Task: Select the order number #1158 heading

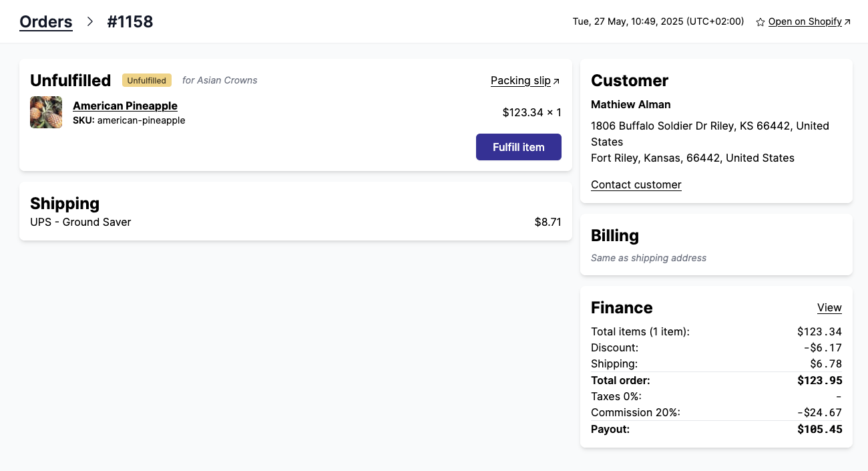Action: pyautogui.click(x=130, y=21)
